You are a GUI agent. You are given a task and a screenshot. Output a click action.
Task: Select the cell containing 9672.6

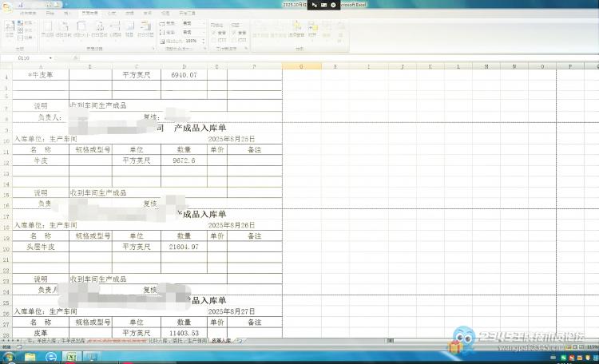(x=184, y=160)
